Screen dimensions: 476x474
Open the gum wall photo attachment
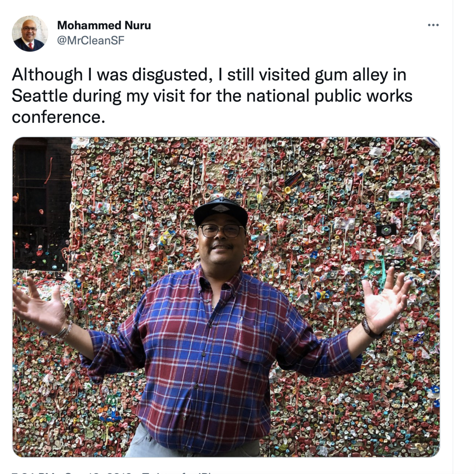[x=226, y=297]
